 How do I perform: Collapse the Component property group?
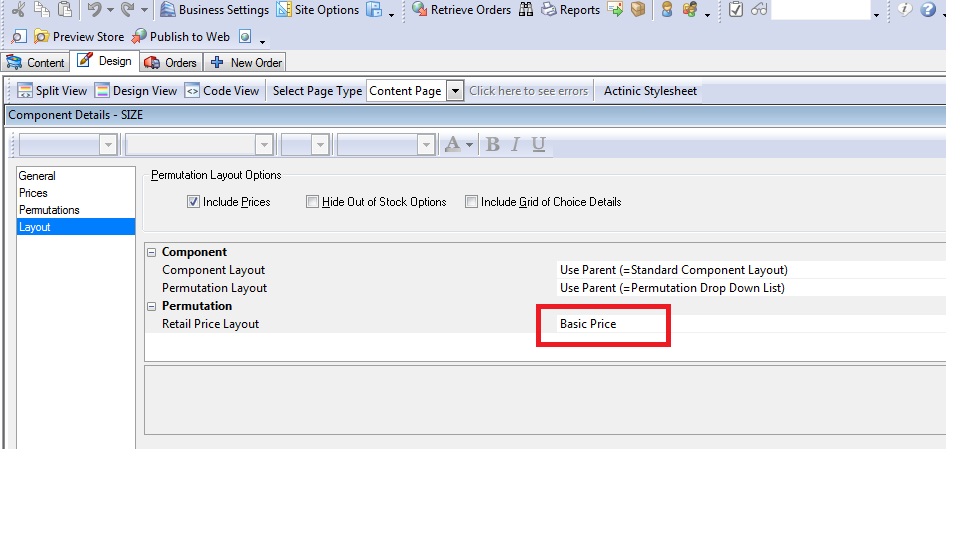coord(152,253)
